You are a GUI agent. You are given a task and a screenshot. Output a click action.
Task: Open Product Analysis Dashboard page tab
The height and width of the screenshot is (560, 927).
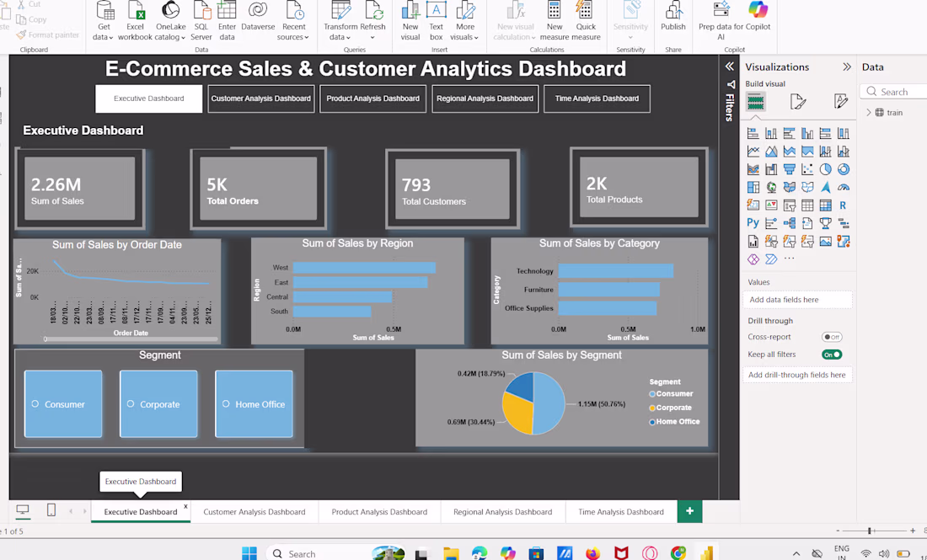(x=379, y=511)
